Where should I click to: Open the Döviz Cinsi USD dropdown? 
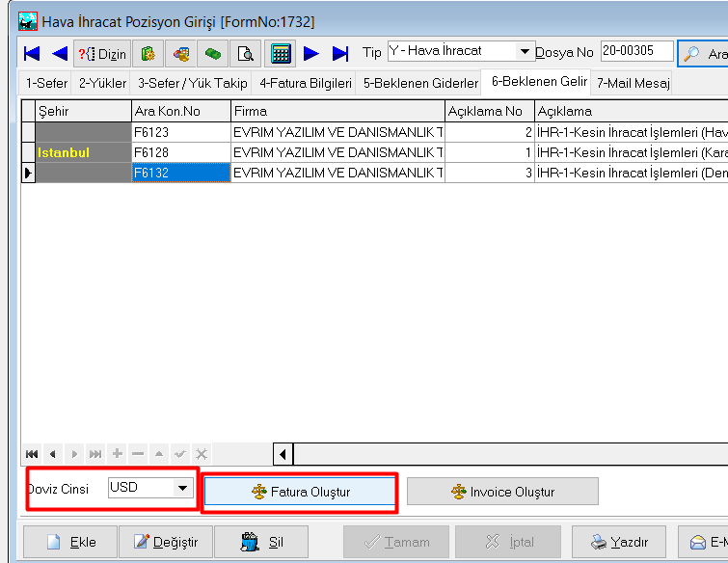click(x=182, y=488)
